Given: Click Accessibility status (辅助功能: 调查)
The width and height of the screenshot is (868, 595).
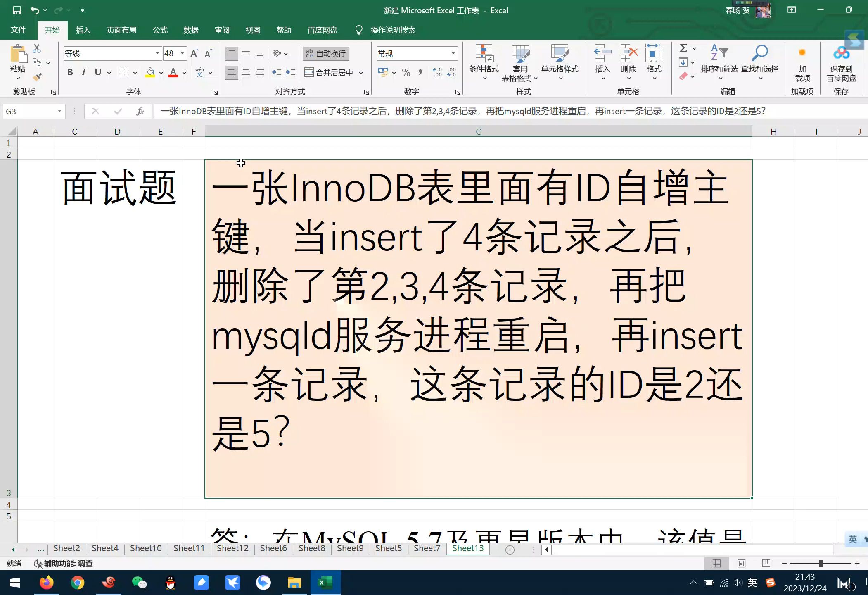Looking at the screenshot, I should (64, 564).
